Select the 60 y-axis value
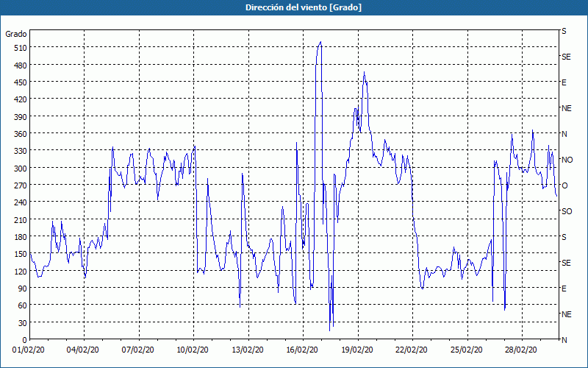This screenshot has width=588, height=368. (x=22, y=305)
